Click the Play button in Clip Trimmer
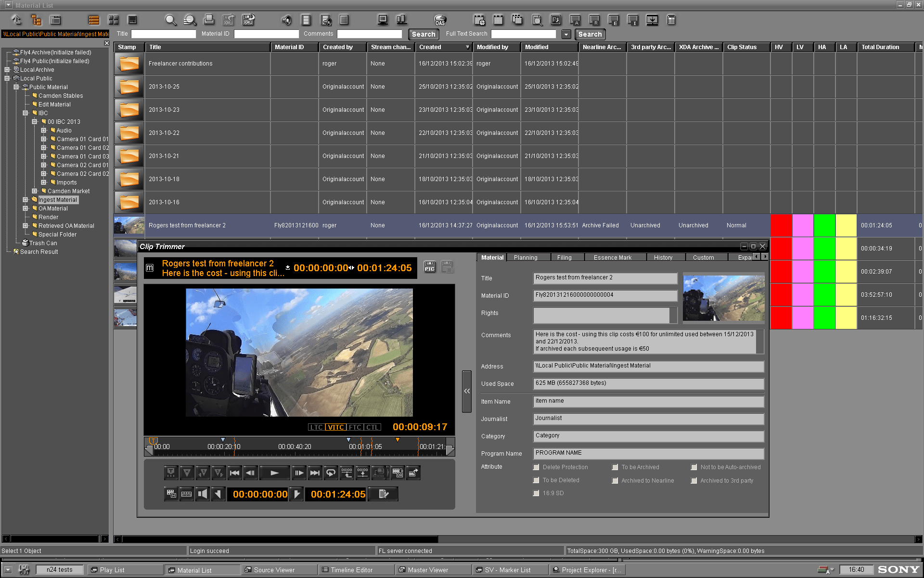924x578 pixels. tap(274, 473)
